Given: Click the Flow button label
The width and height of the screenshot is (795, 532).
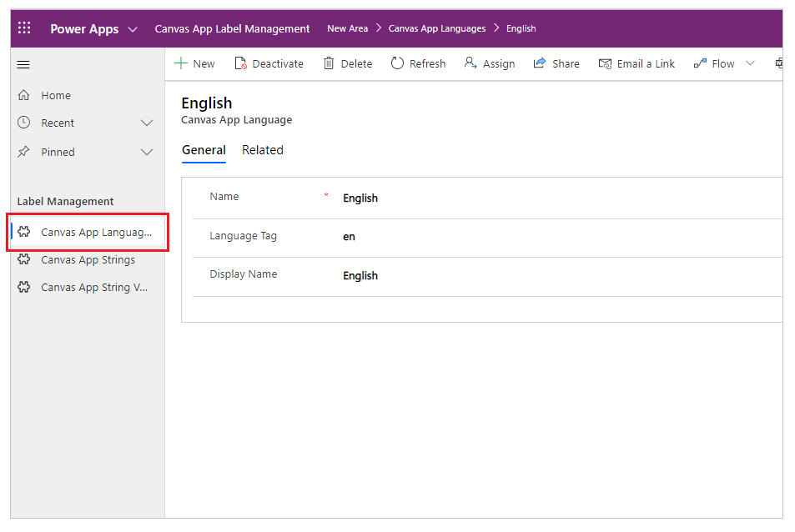Looking at the screenshot, I should coord(723,64).
